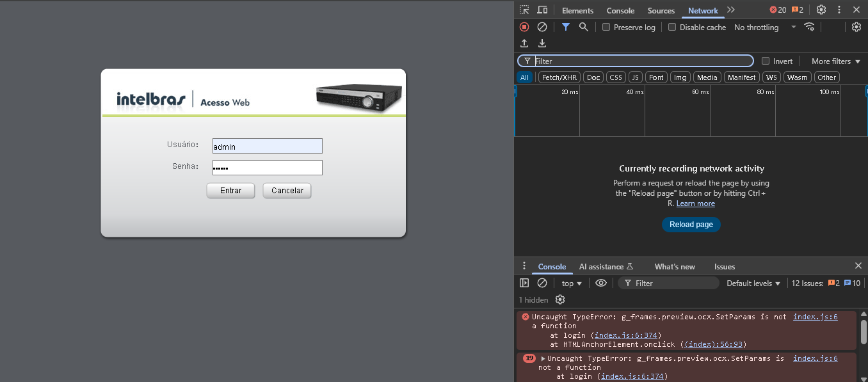Viewport: 868px width, 382px height.
Task: Enable the Preserve log checkbox
Action: [x=606, y=27]
